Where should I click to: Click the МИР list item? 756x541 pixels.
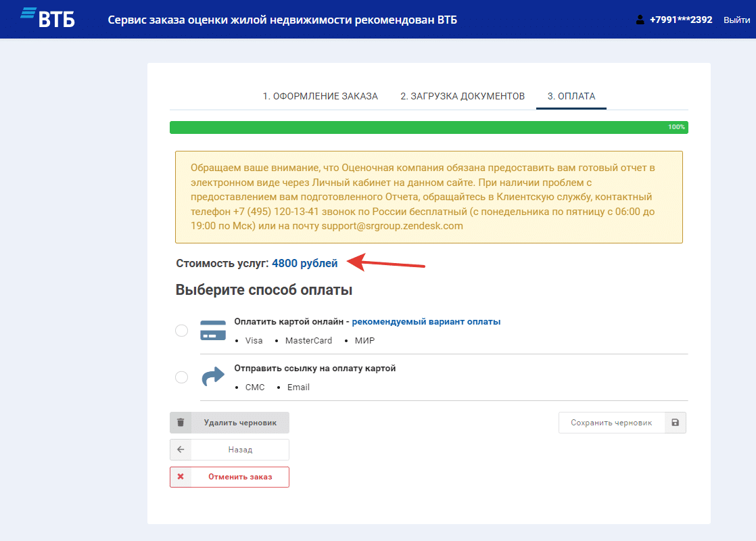click(364, 340)
